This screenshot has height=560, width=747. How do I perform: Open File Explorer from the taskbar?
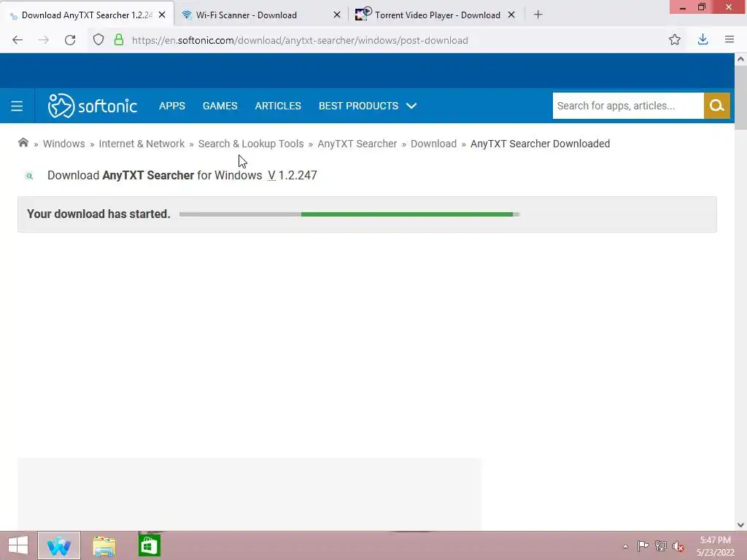click(x=104, y=545)
